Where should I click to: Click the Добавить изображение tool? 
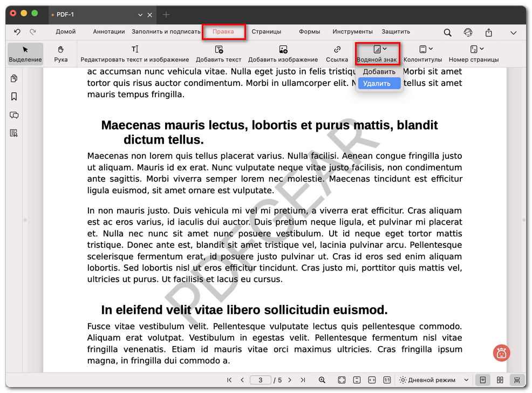pos(283,53)
